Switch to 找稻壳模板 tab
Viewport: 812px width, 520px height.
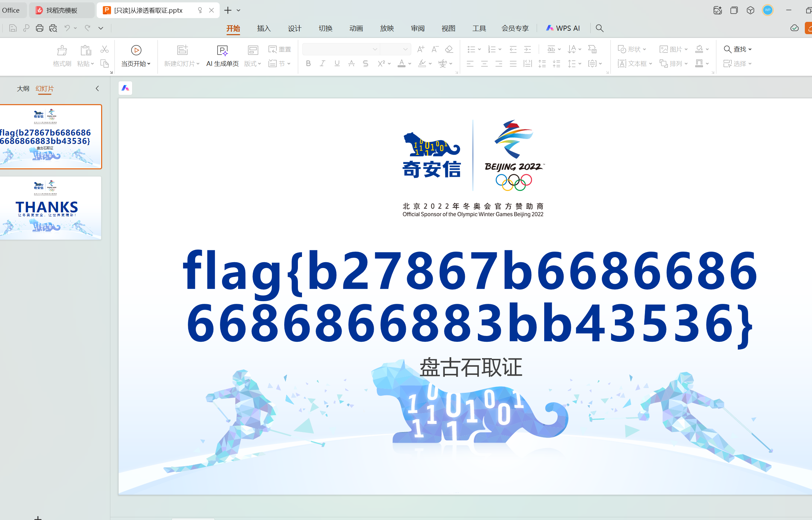[x=61, y=10]
